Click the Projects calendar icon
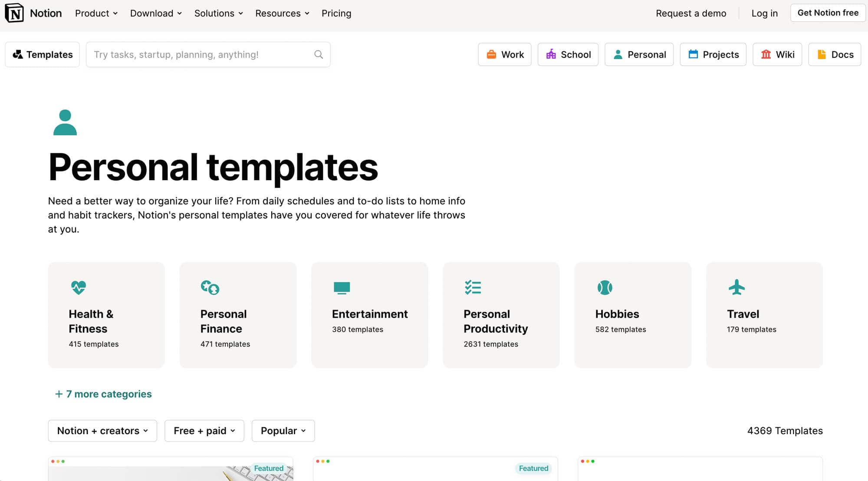Screen dimensions: 868x481 click(693, 54)
